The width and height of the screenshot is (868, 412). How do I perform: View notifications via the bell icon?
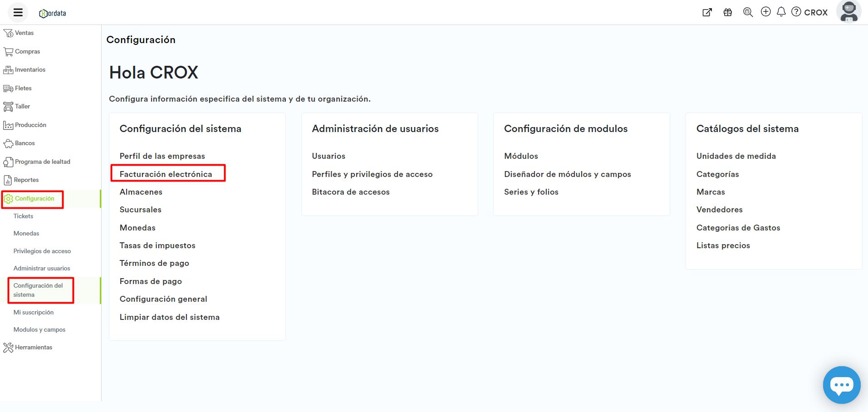(x=781, y=12)
